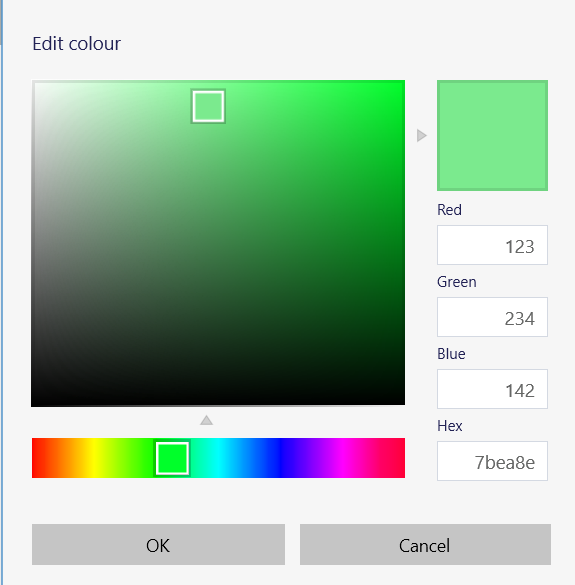
Task: Click the square selector in the colour field
Action: [x=208, y=106]
